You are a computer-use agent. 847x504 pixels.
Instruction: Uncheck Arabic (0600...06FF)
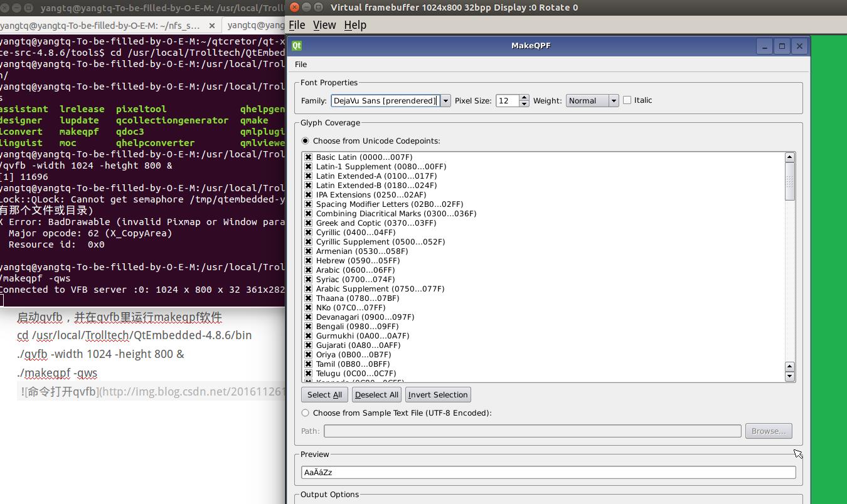click(308, 270)
